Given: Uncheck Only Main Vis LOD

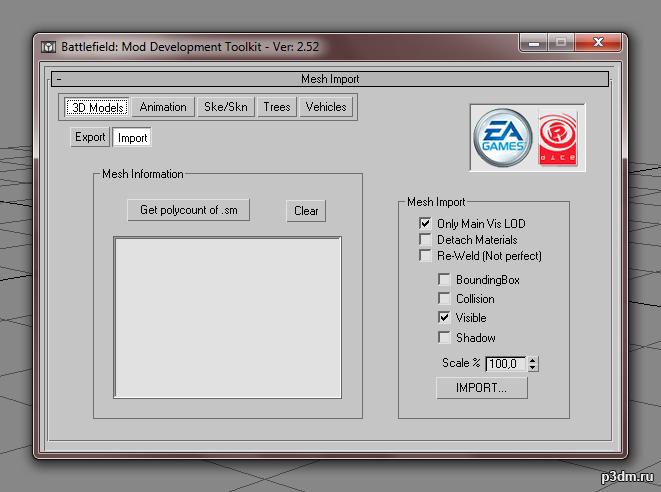Looking at the screenshot, I should click(x=425, y=223).
